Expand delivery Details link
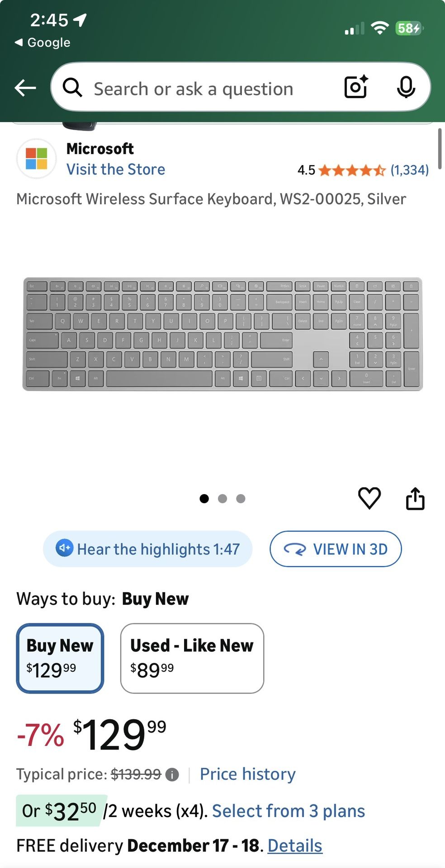 tap(295, 845)
